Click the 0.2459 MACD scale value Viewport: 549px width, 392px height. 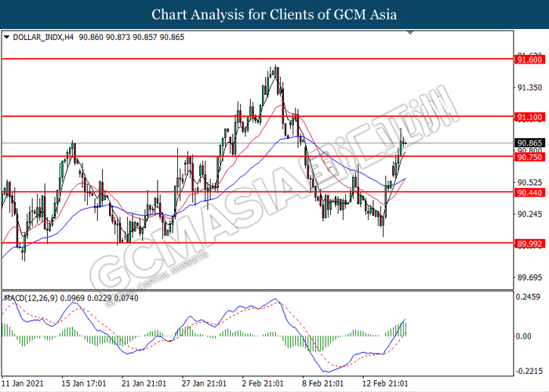pyautogui.click(x=529, y=297)
